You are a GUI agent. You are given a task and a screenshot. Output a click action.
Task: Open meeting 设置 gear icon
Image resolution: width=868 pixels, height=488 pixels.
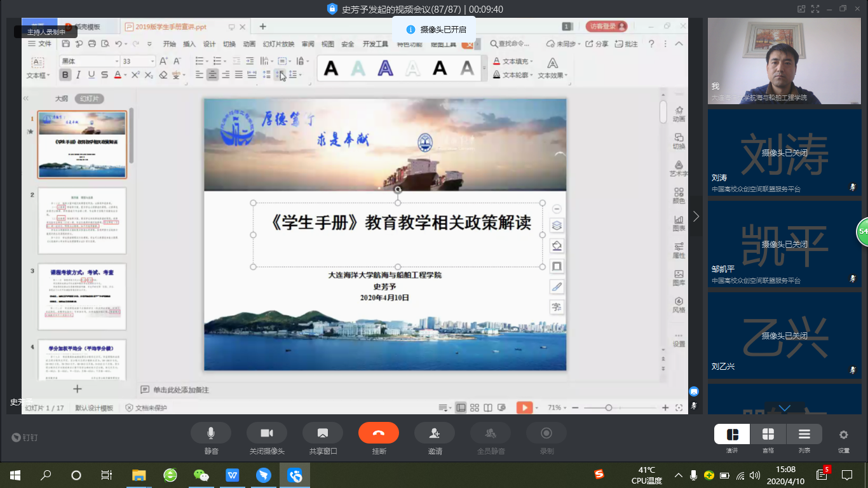click(843, 435)
